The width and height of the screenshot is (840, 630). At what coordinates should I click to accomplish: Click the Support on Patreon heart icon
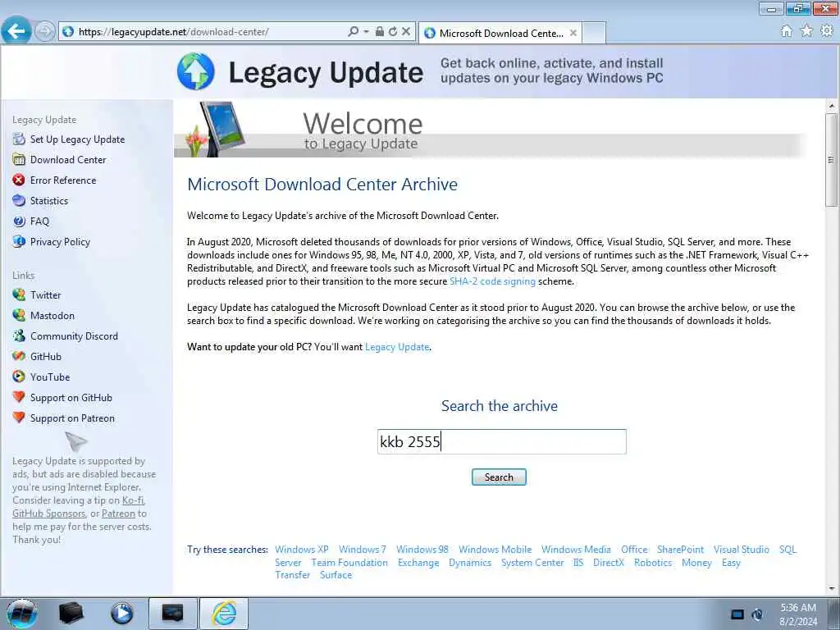click(19, 418)
